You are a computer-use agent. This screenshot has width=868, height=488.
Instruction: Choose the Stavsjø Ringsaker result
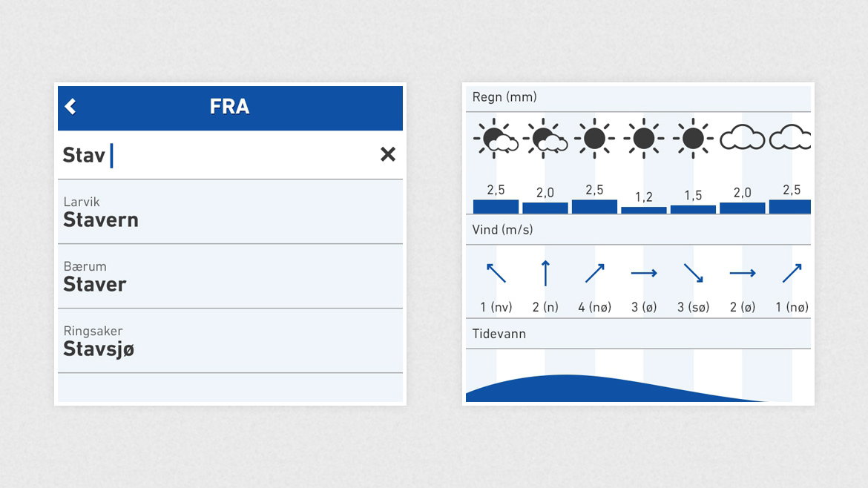coord(230,341)
